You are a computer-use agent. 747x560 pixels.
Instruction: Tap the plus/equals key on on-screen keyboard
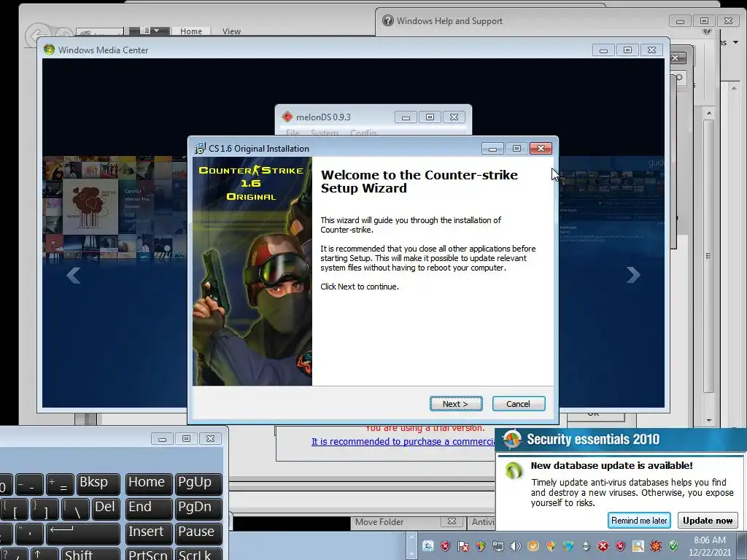[60, 483]
